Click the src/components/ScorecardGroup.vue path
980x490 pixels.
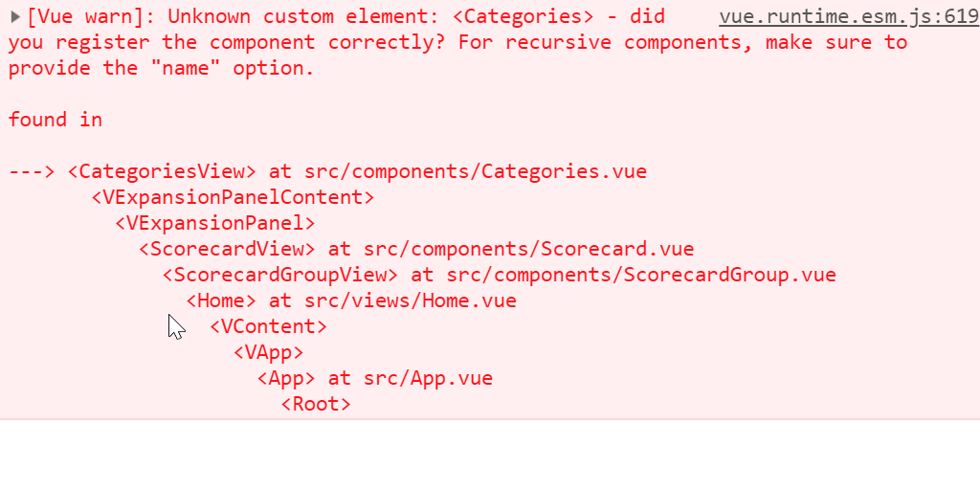[641, 276]
